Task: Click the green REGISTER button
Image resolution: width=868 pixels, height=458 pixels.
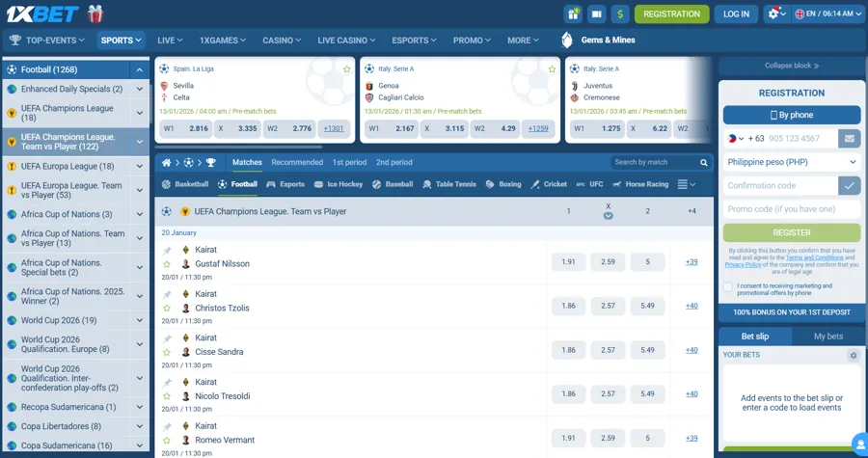Action: [x=792, y=233]
